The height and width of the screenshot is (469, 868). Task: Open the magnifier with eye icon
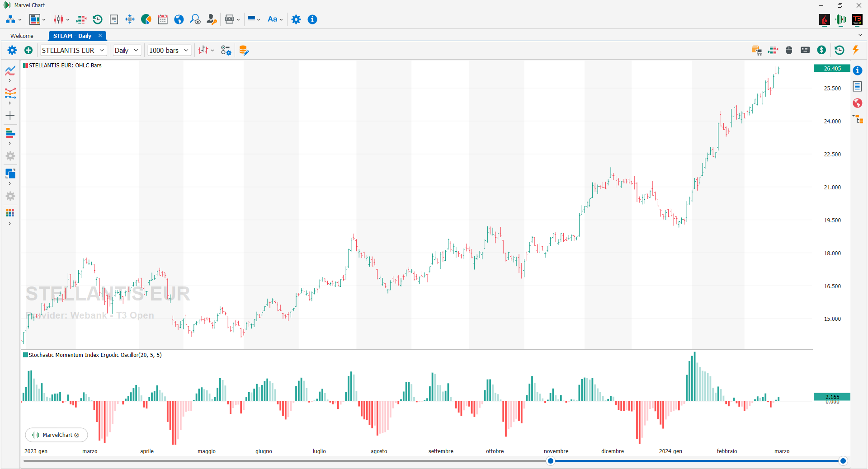195,19
